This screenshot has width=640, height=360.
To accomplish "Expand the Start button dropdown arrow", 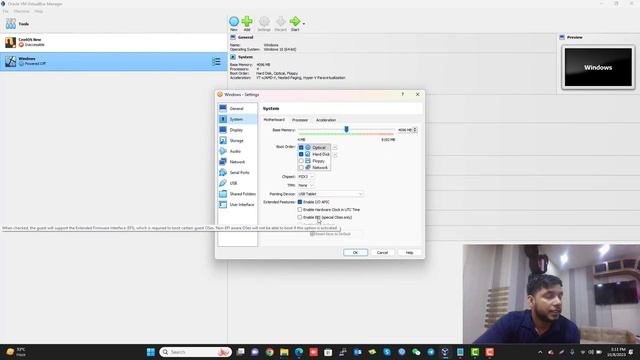I will coord(304,24).
